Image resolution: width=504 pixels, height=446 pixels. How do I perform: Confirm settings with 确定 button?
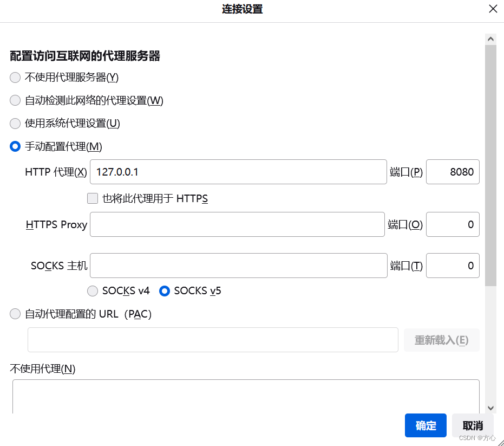click(426, 425)
